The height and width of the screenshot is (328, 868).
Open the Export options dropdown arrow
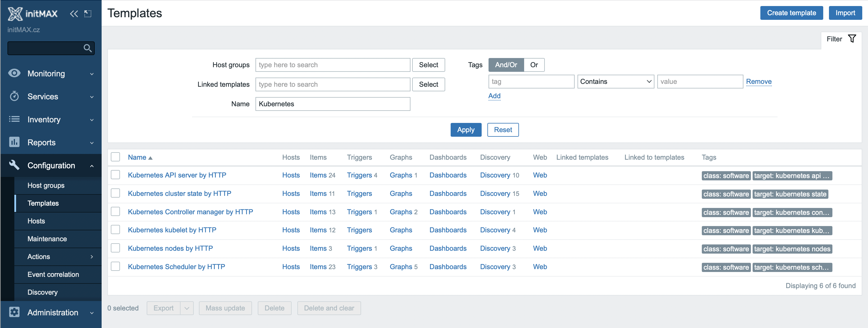point(187,308)
